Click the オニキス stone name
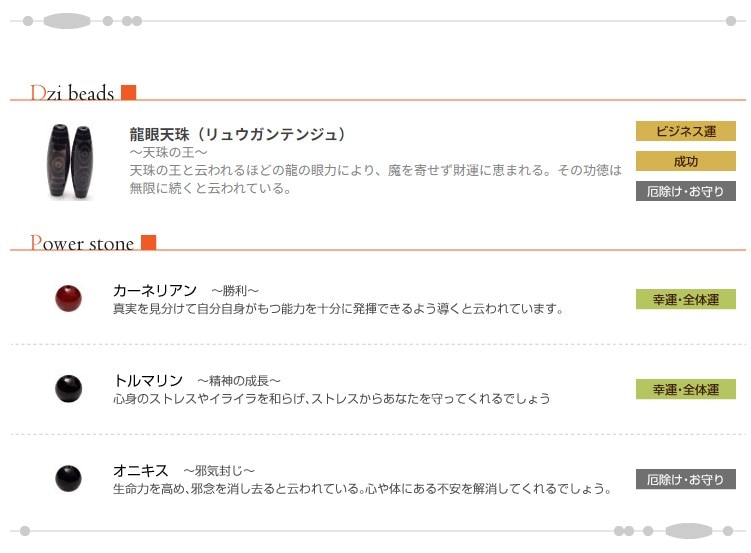The image size is (751, 553). coord(141,470)
